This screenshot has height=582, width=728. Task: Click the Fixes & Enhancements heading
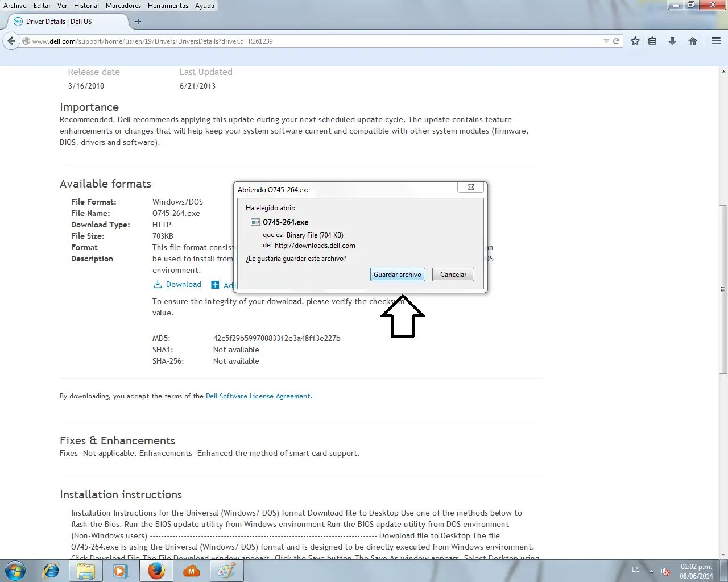click(118, 441)
